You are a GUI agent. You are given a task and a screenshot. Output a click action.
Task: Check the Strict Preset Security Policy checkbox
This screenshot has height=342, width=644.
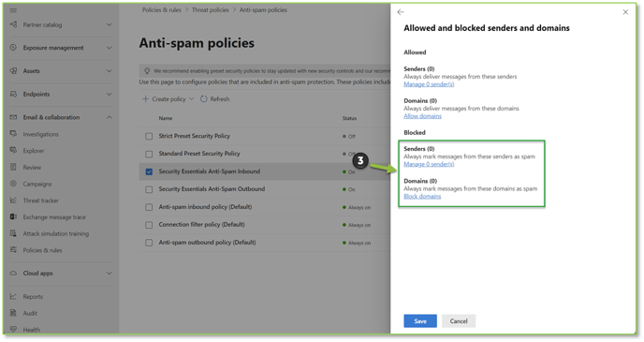pyautogui.click(x=149, y=136)
